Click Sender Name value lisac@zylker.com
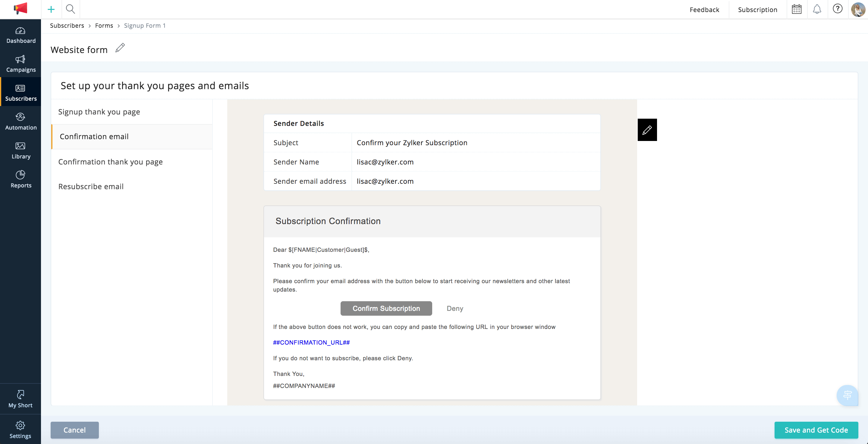 (385, 162)
